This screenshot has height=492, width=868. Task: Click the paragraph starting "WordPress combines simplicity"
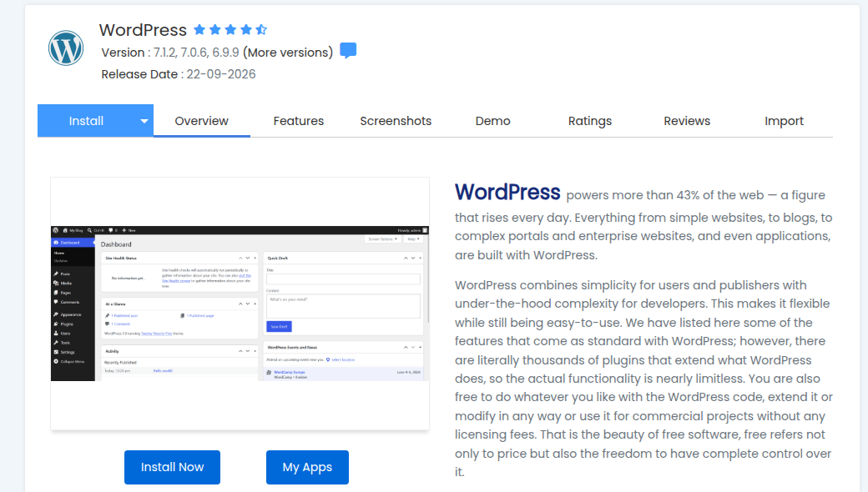pos(643,379)
